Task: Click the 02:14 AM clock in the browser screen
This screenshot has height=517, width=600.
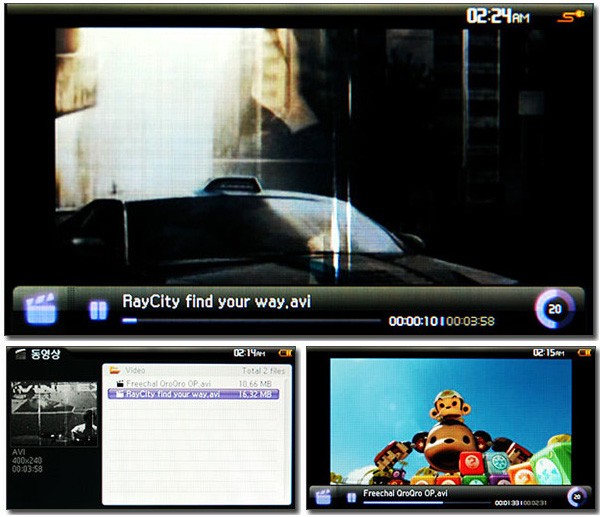Action: (x=249, y=353)
